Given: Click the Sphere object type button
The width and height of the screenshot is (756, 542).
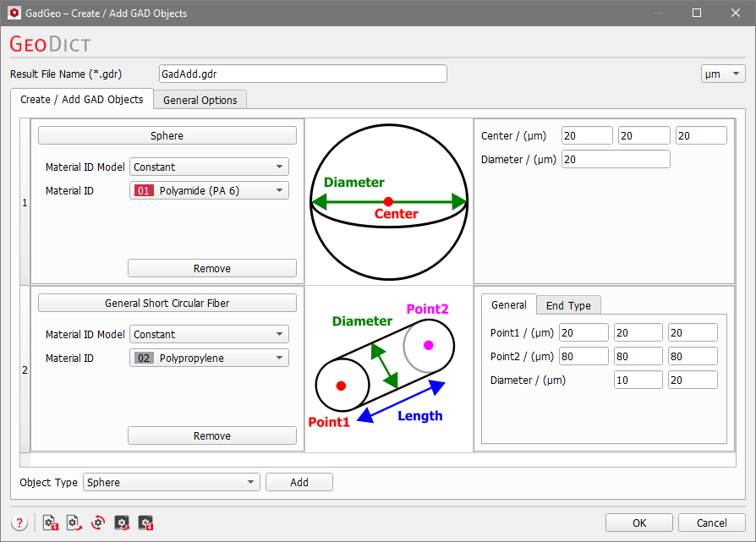Looking at the screenshot, I should pyautogui.click(x=167, y=135).
